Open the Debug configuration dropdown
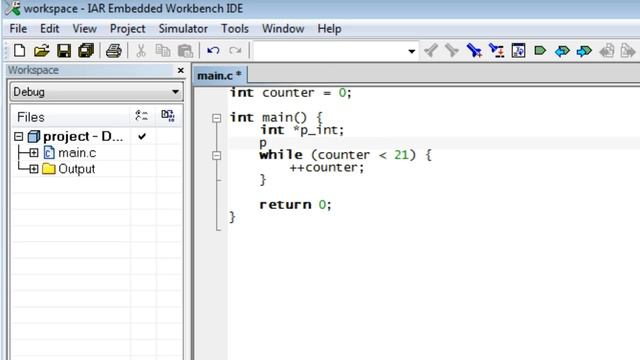The height and width of the screenshot is (360, 640). 96,92
